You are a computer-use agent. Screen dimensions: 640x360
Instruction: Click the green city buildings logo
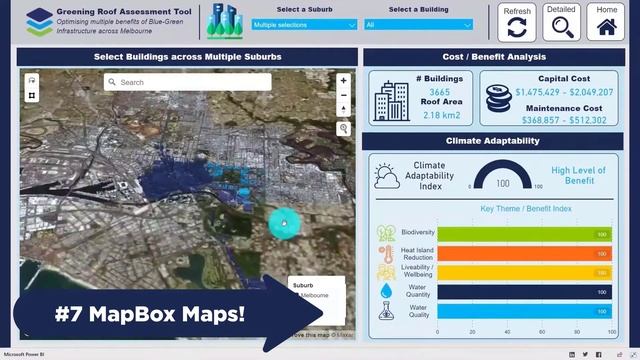225,21
